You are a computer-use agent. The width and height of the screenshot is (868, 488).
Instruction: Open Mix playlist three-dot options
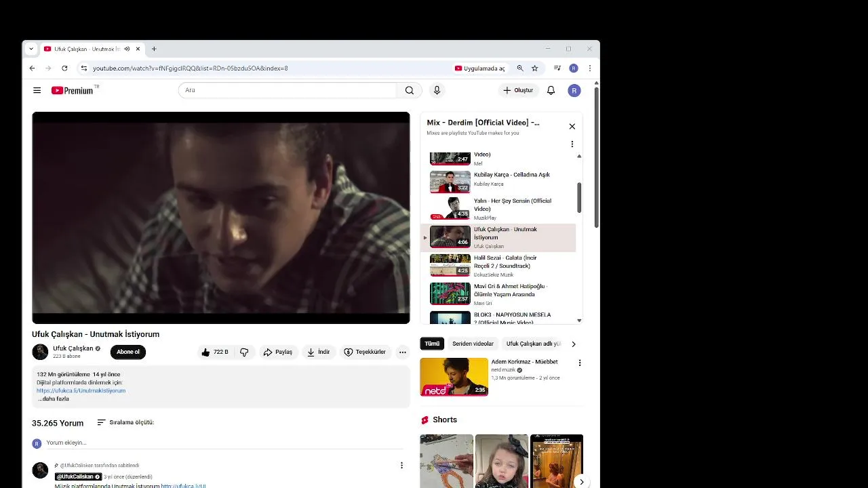click(572, 144)
